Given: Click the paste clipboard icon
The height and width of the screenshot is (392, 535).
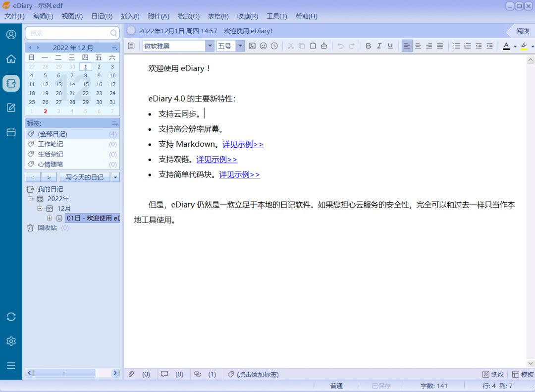Looking at the screenshot, I should 313,46.
